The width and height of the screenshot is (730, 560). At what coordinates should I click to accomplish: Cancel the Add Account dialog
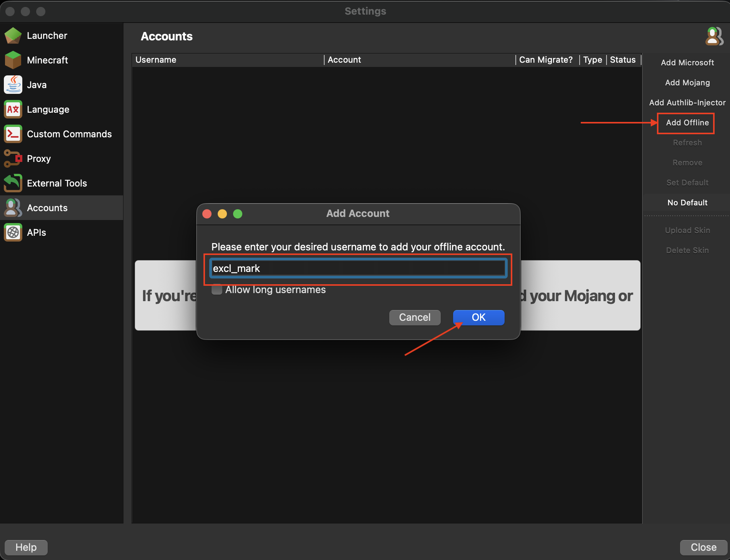415,317
